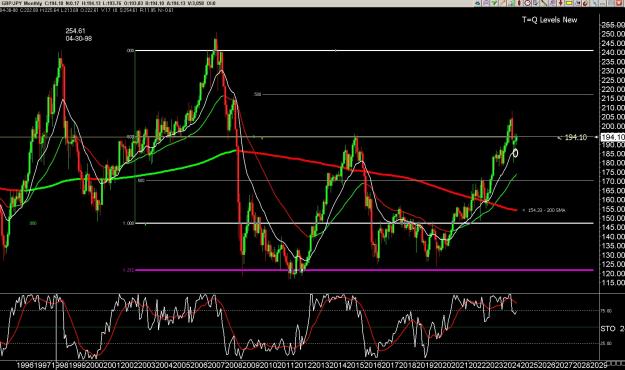Click the yellow rectangle toolbar icon
The image size is (625, 370).
click(x=569, y=3)
